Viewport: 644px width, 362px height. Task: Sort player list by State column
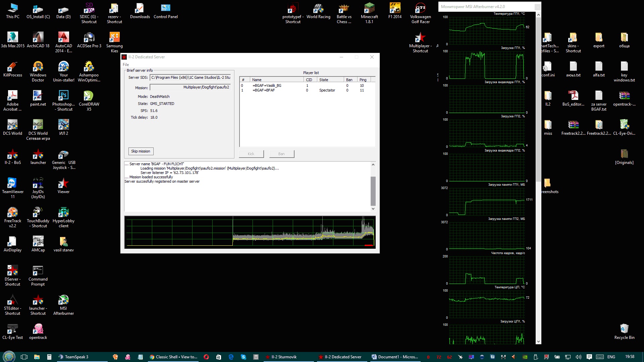(x=330, y=80)
